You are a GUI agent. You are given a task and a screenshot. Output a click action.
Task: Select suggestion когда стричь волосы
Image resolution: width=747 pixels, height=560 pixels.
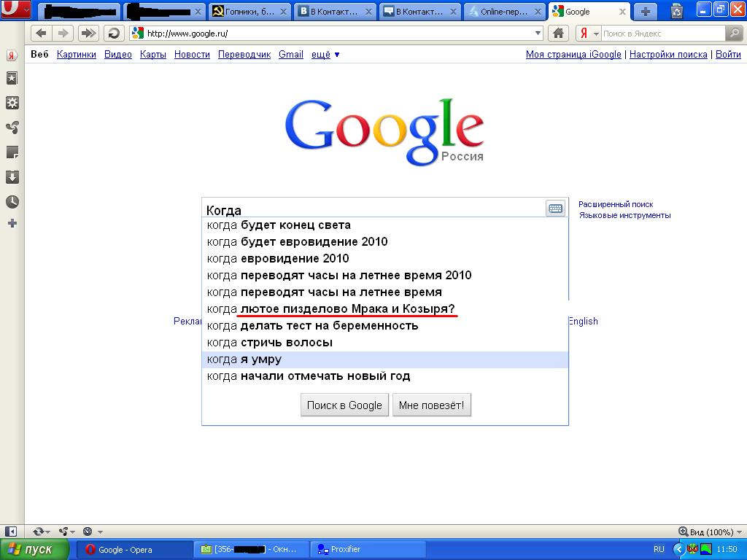coord(385,343)
